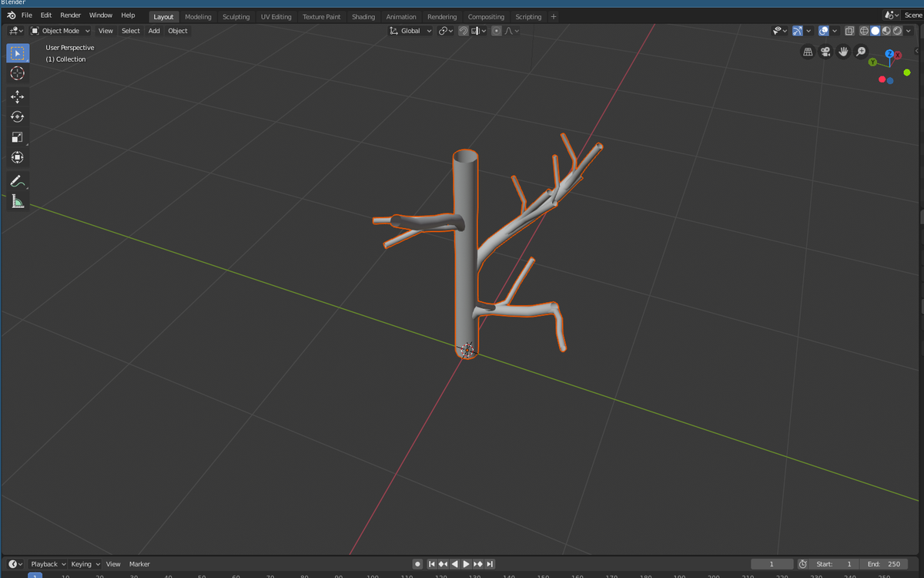924x578 pixels.
Task: Toggle perspective/orthographic grid view icon
Action: (x=808, y=52)
